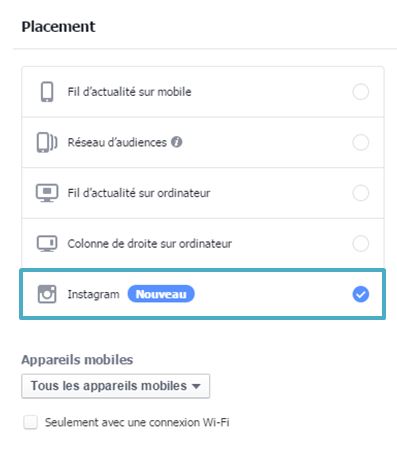The width and height of the screenshot is (397, 453).
Task: Enable Réseau d'audiences placement toggle
Action: click(x=361, y=142)
